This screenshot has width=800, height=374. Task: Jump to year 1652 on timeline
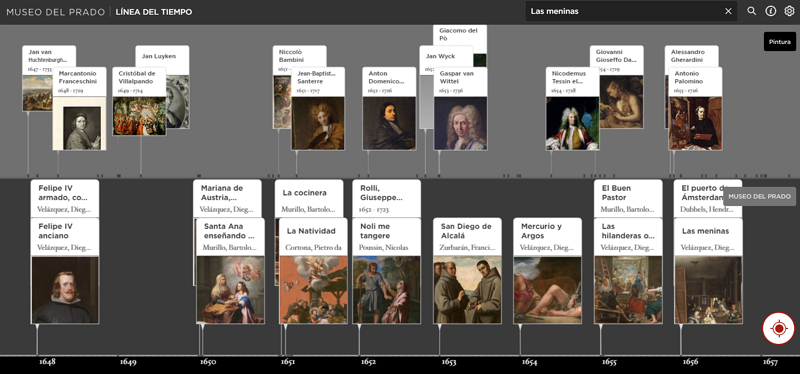(368, 362)
